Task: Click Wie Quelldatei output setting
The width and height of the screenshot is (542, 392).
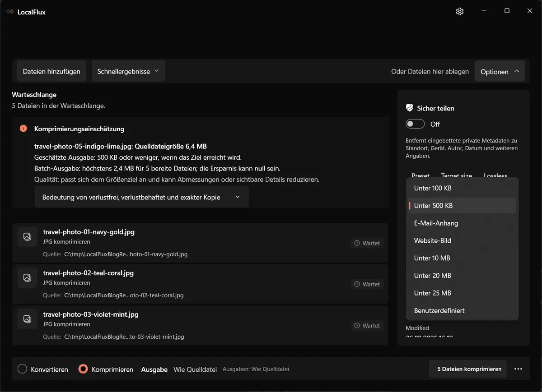Action: tap(196, 369)
